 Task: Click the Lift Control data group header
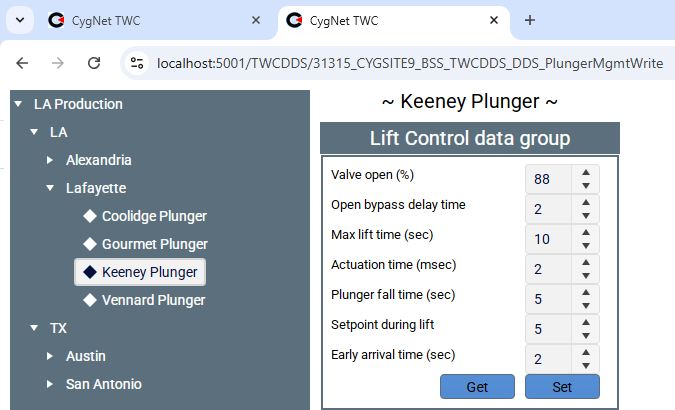click(x=470, y=138)
